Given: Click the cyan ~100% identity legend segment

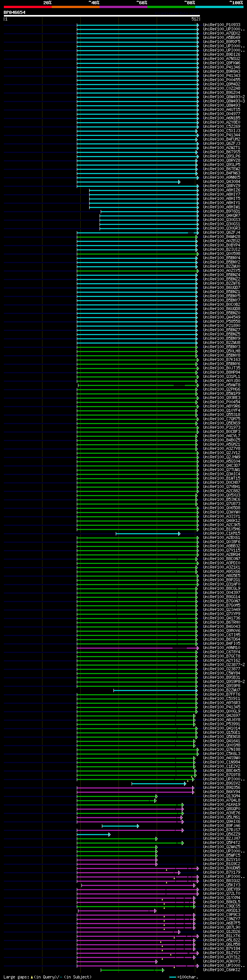Looking at the screenshot, I should (219, 7).
